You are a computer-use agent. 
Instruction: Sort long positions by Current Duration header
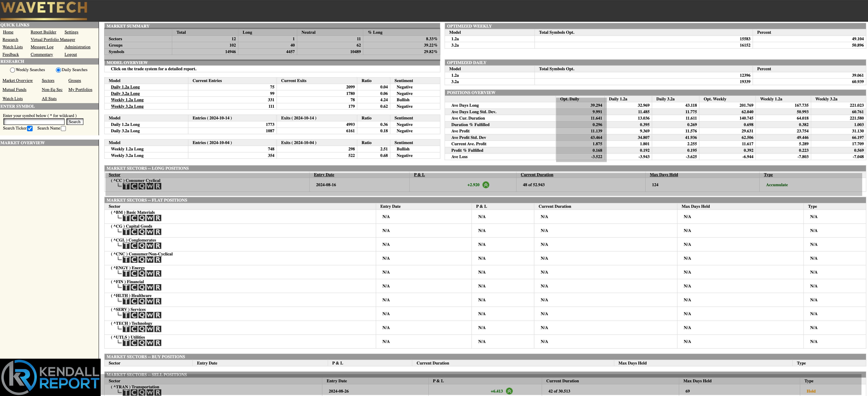pyautogui.click(x=536, y=175)
